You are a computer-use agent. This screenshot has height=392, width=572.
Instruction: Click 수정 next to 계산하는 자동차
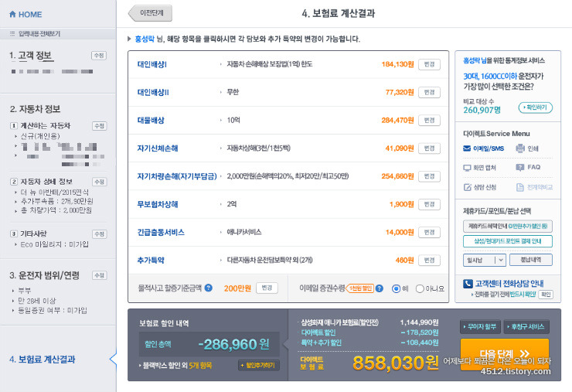click(x=99, y=126)
